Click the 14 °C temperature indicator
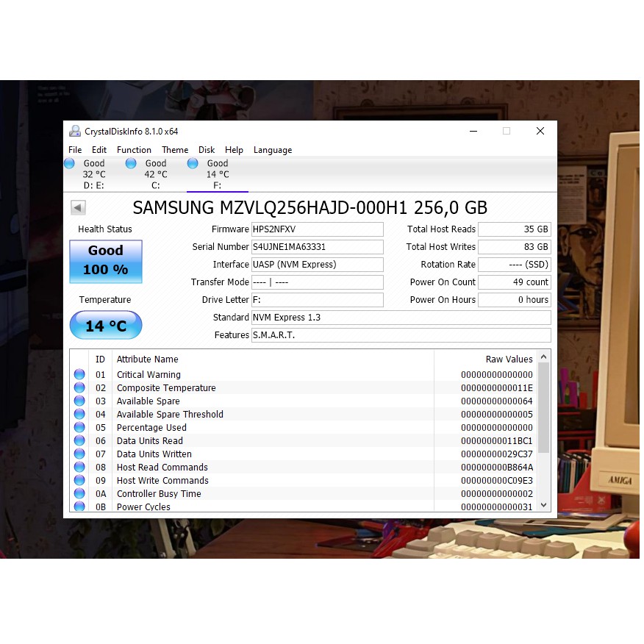This screenshot has height=644, width=644. pos(105,325)
